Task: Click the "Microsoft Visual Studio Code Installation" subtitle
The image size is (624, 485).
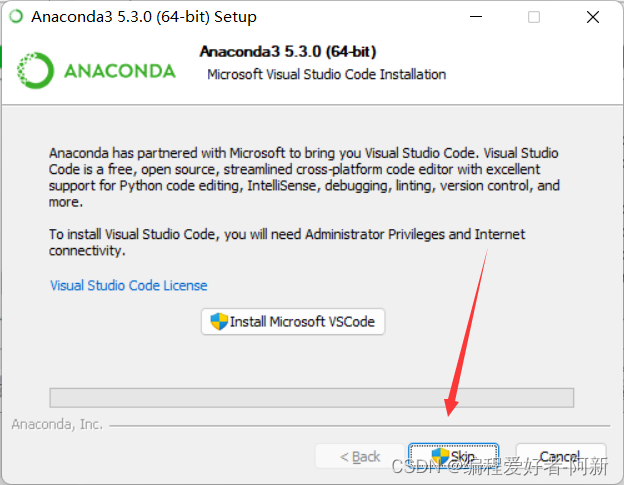Action: [x=326, y=74]
